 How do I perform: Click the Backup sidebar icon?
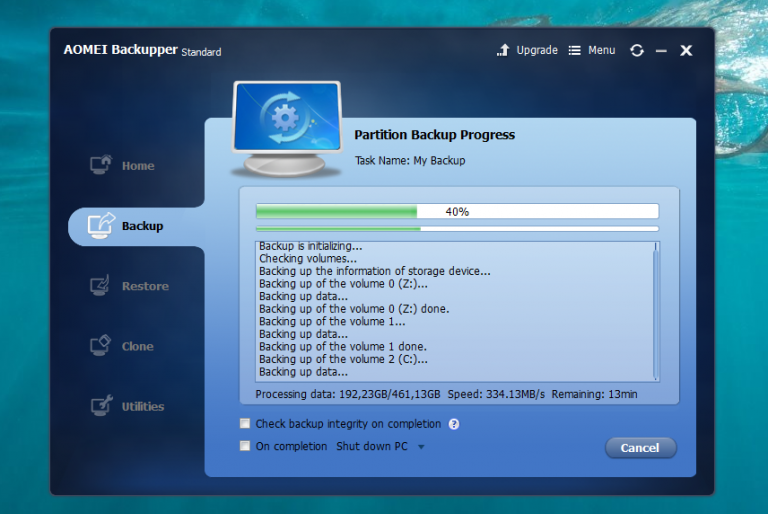(x=100, y=226)
